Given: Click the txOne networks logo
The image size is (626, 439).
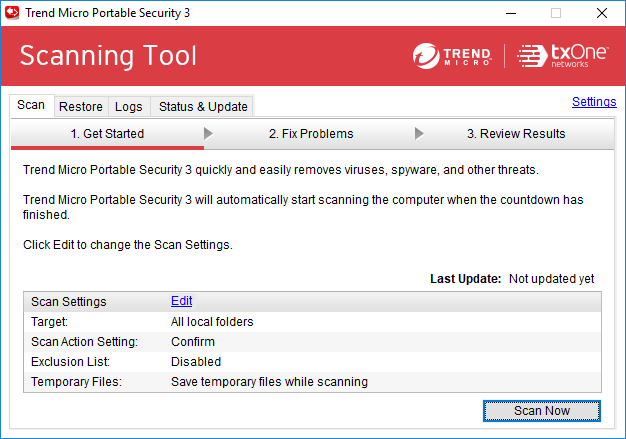Looking at the screenshot, I should (563, 56).
